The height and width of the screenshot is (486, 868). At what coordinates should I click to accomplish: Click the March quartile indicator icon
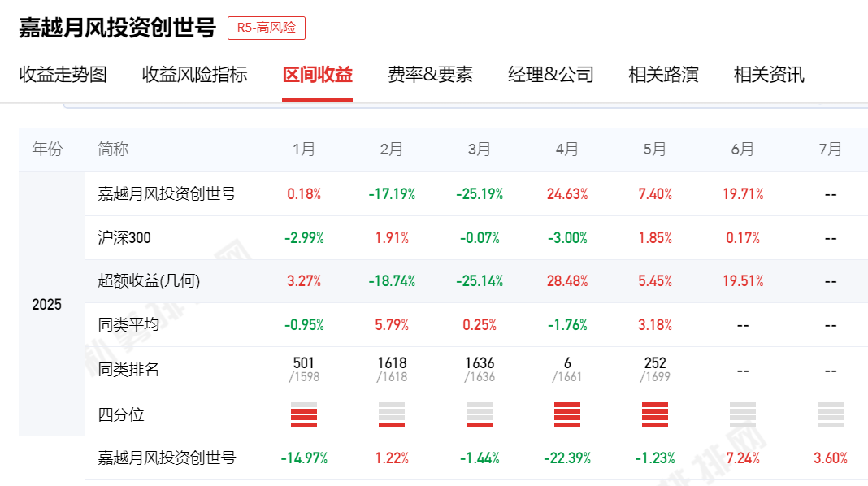click(480, 414)
